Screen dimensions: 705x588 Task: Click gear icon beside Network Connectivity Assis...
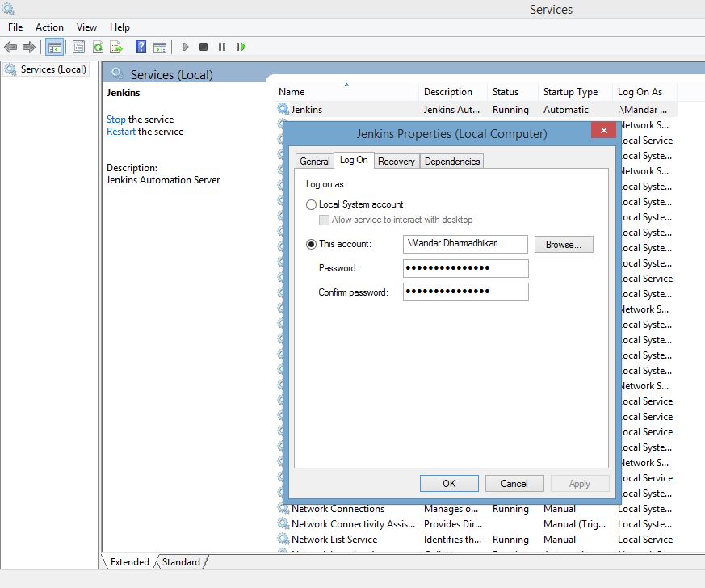[x=283, y=523]
